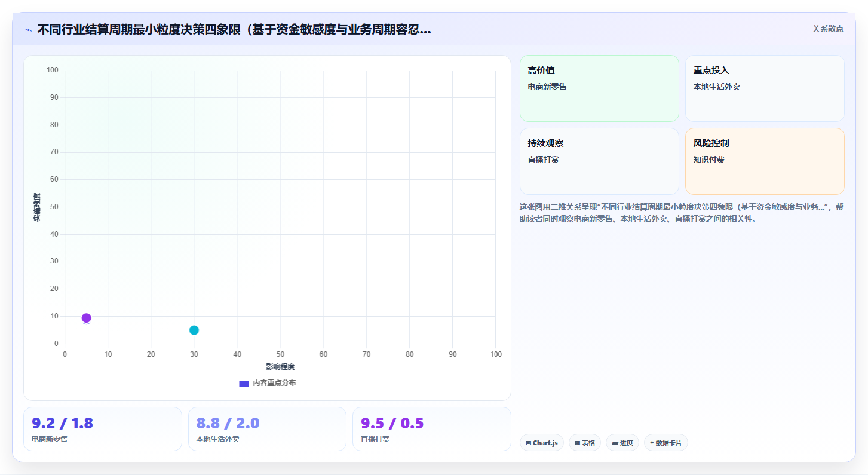Click the chart title heading text
Screen dimensions: 868x475
click(x=234, y=30)
